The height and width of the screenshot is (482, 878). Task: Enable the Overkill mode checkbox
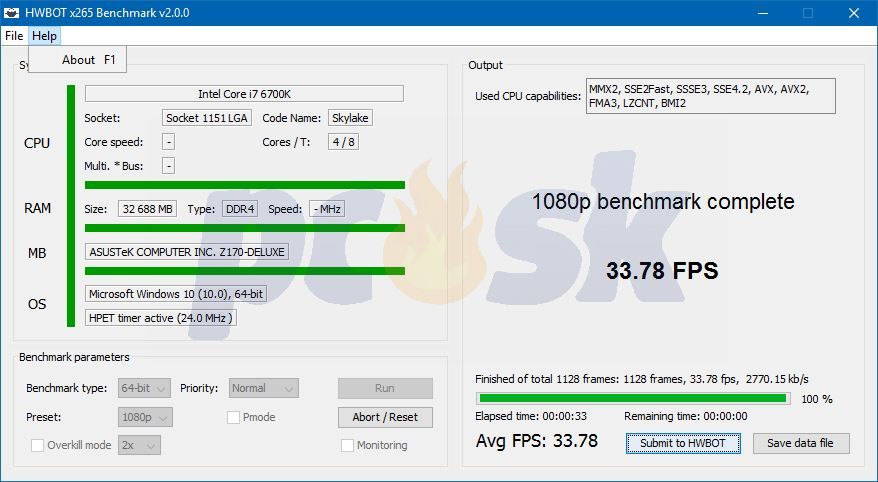coord(38,445)
